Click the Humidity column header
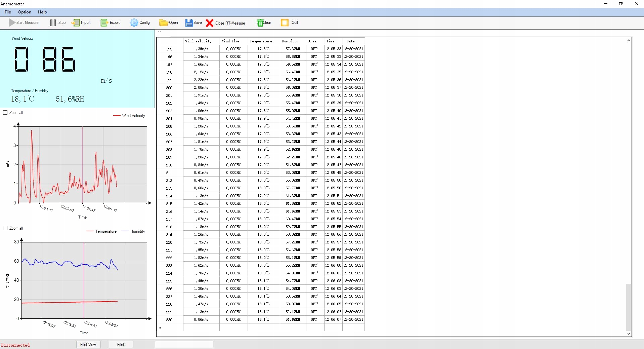 point(293,41)
